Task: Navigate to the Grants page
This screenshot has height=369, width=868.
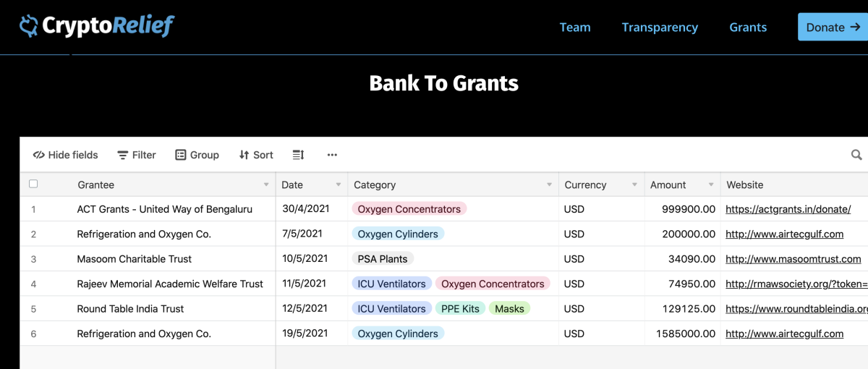Action: 748,27
